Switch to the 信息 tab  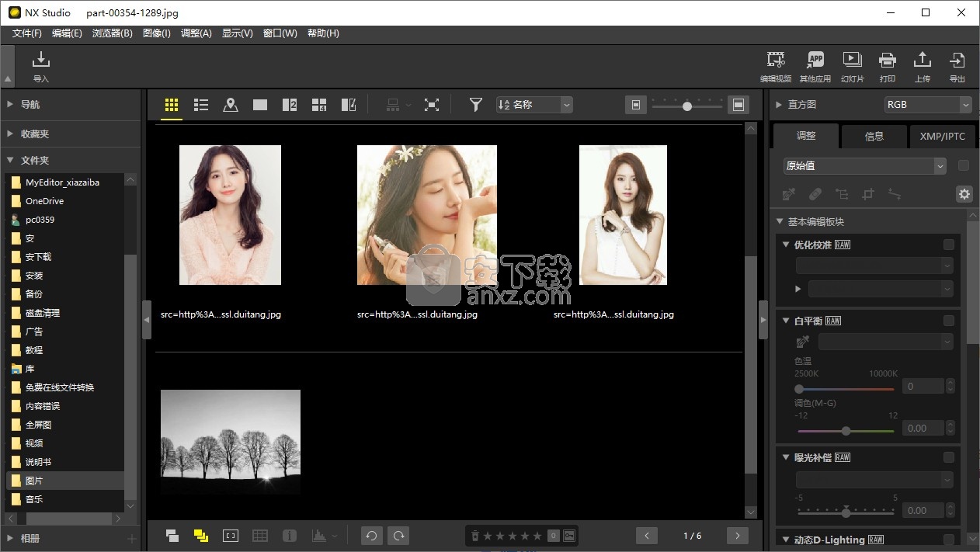[874, 136]
